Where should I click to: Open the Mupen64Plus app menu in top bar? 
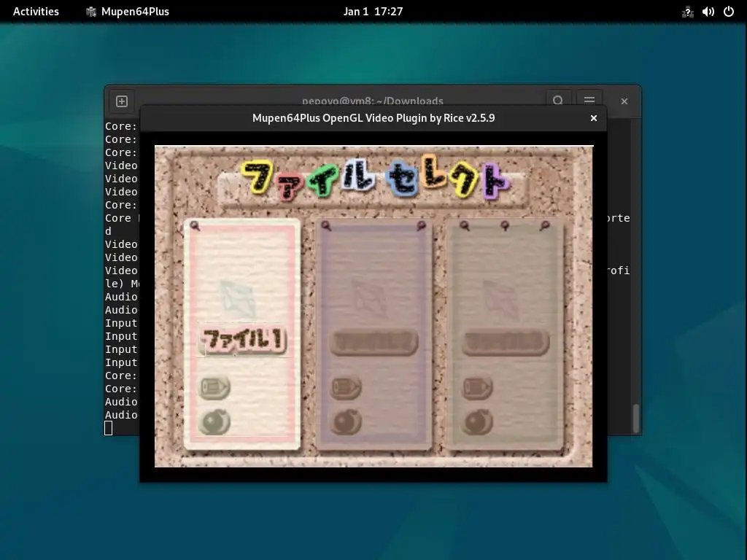[x=127, y=12]
